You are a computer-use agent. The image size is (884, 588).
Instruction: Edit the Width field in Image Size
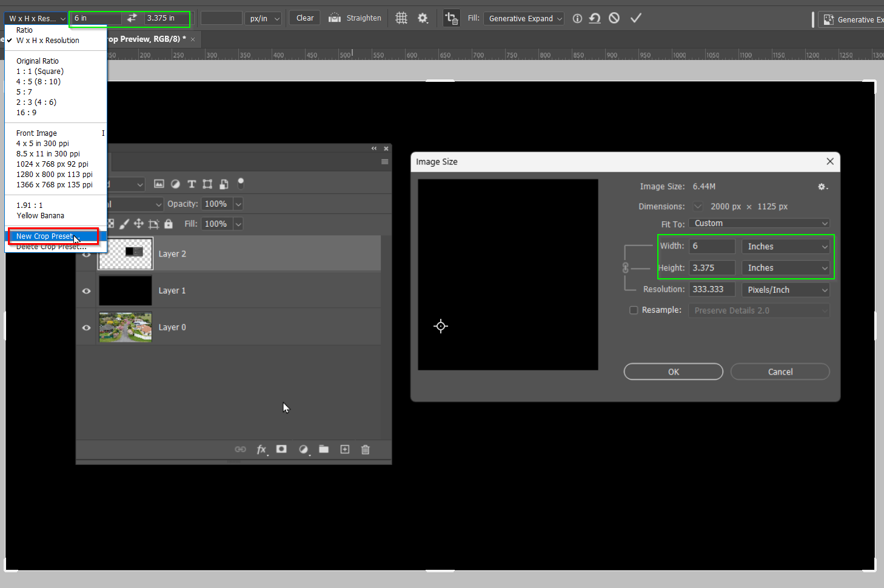pyautogui.click(x=711, y=246)
